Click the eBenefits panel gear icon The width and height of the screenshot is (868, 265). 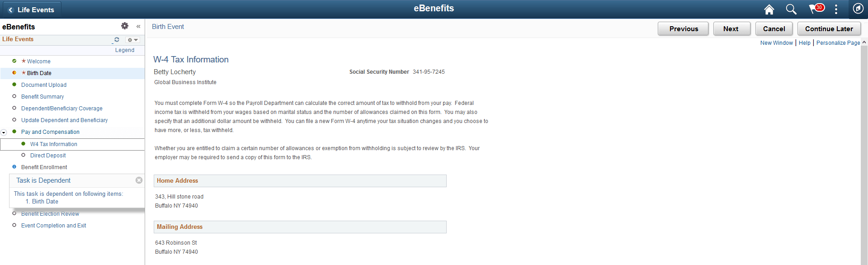tap(125, 26)
